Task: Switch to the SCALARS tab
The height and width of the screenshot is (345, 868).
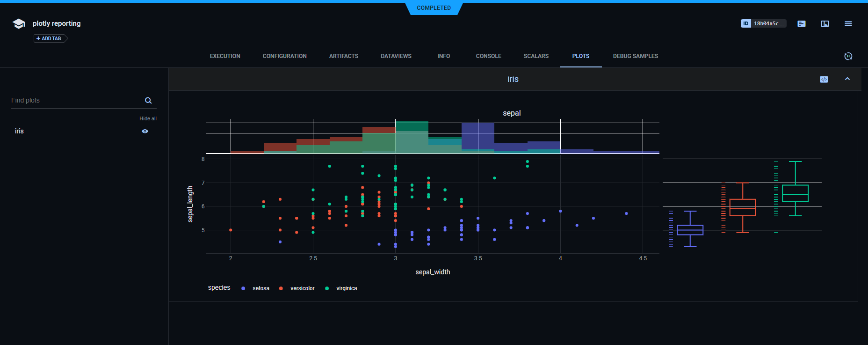Action: [536, 56]
